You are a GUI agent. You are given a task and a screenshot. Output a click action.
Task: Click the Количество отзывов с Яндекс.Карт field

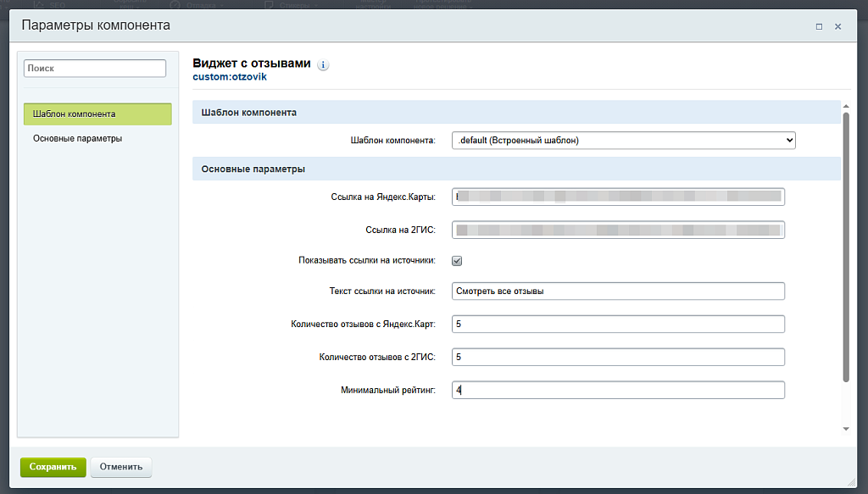(618, 325)
